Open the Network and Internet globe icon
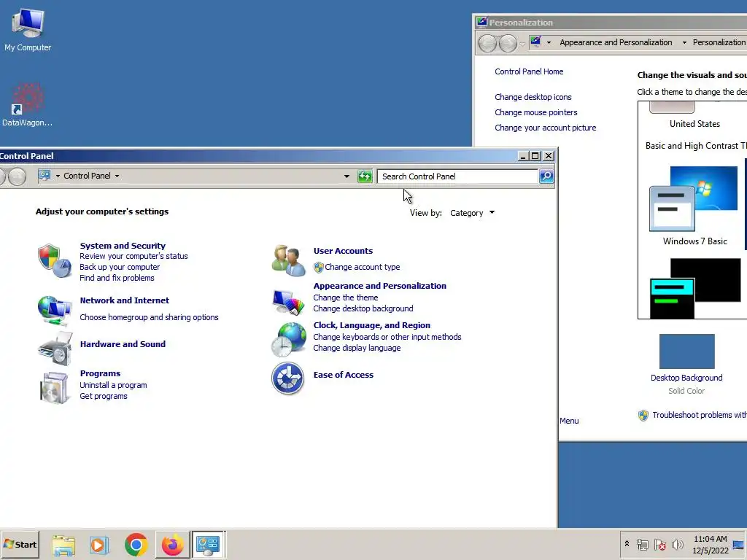 coord(54,309)
